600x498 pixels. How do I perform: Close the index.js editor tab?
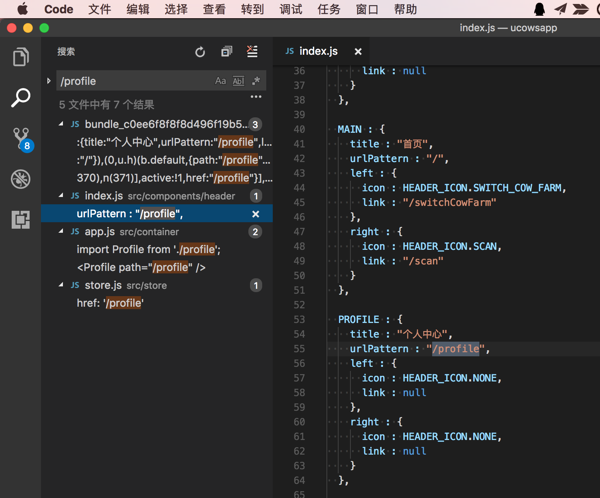[358, 51]
